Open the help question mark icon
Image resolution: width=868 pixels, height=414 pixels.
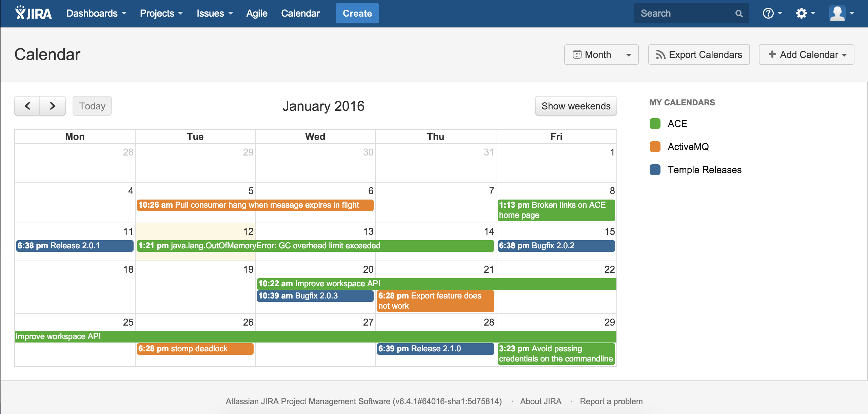pyautogui.click(x=768, y=14)
